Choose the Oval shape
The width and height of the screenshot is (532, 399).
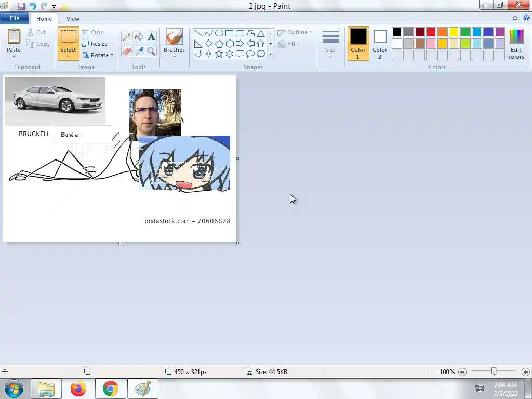pos(219,33)
